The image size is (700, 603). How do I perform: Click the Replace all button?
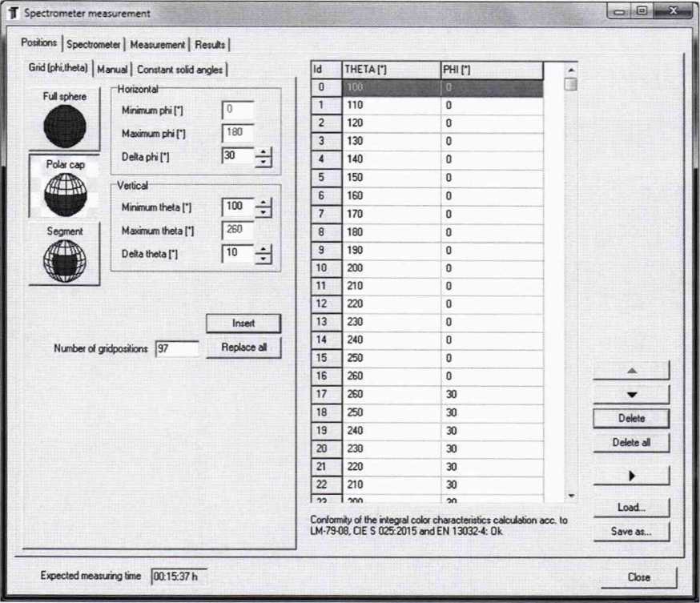pyautogui.click(x=243, y=348)
